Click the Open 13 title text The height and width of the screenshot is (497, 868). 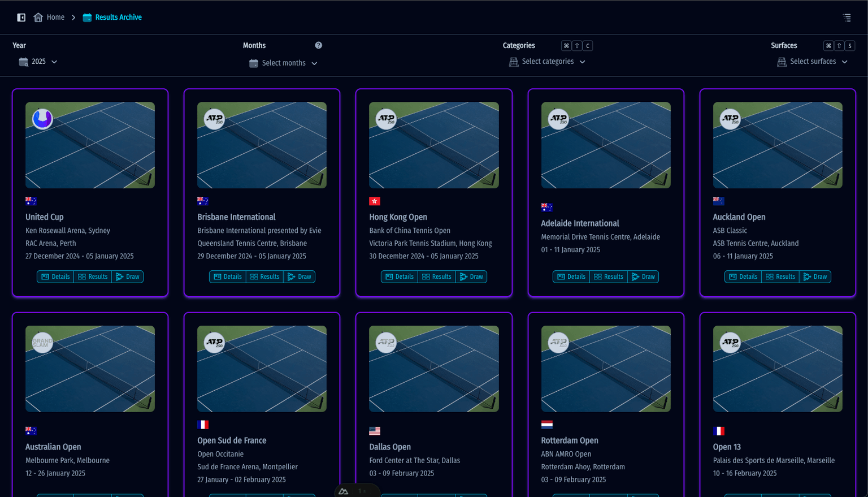pos(727,447)
